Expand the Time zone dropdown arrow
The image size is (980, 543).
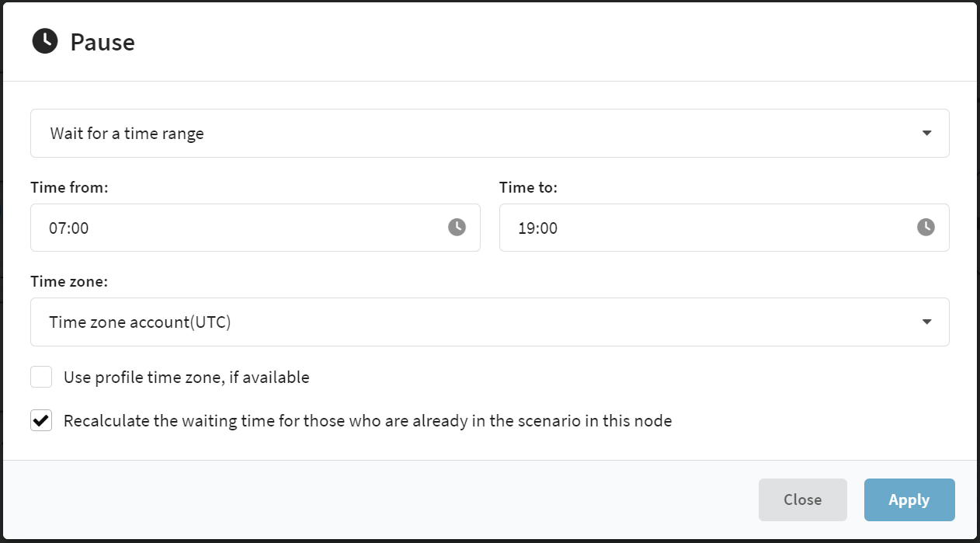tap(926, 322)
